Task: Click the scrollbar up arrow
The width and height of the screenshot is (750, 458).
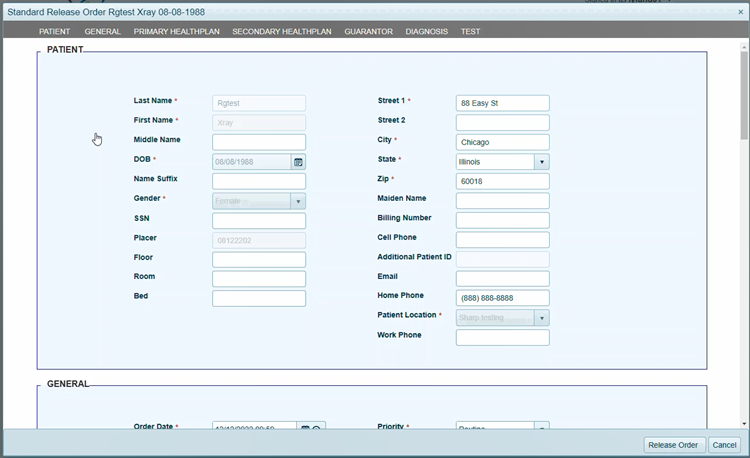Action: 744,45
